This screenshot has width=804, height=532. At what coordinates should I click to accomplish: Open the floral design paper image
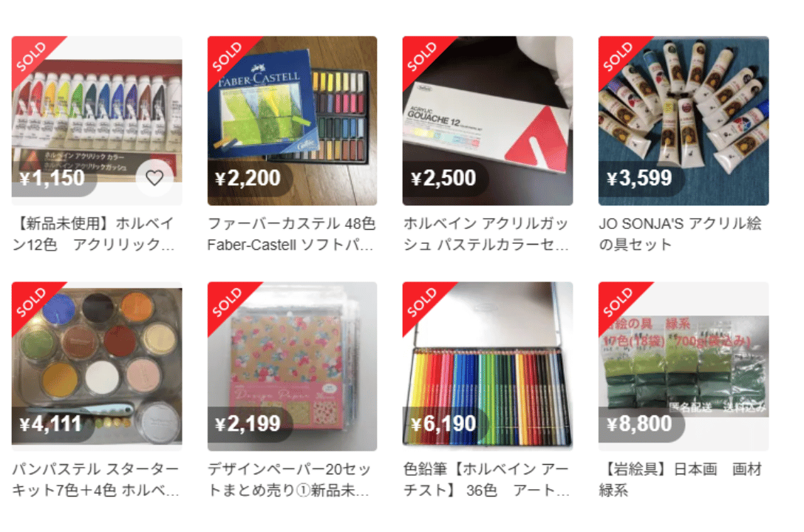coord(293,366)
